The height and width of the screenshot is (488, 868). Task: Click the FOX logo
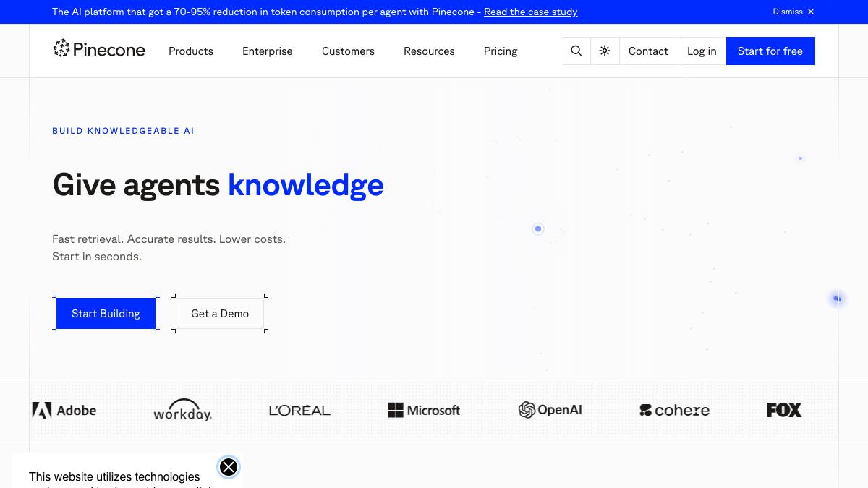point(784,410)
